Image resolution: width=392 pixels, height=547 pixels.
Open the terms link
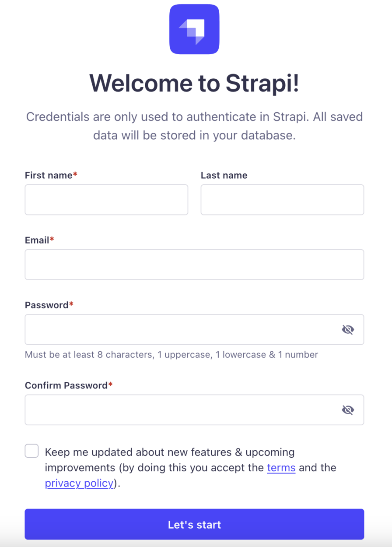281,468
